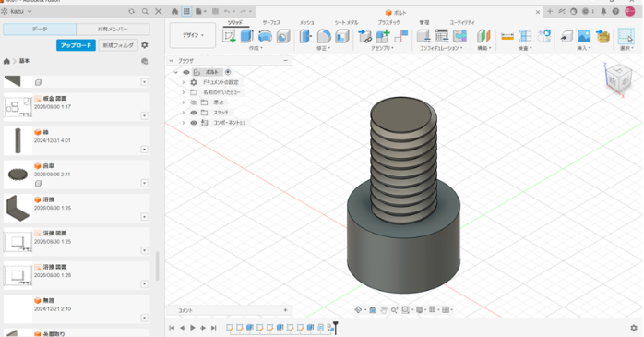Open the アセンブリ dropdown menu
This screenshot has width=644, height=337.
(382, 49)
